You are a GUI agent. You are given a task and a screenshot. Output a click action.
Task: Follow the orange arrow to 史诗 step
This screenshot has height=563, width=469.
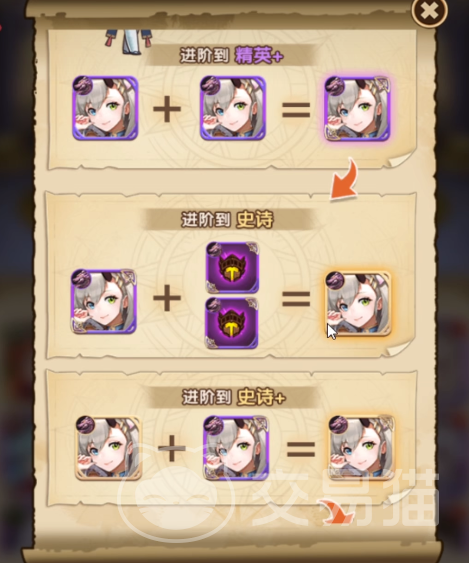coord(344,178)
